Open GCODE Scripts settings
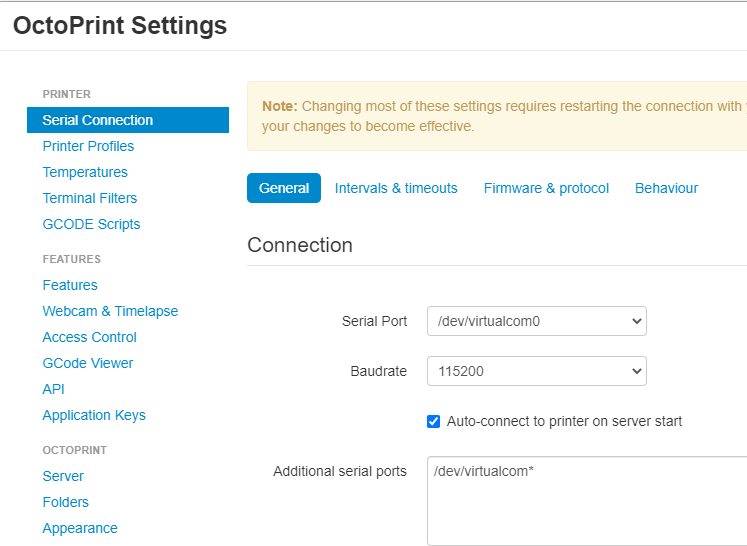 click(x=91, y=224)
